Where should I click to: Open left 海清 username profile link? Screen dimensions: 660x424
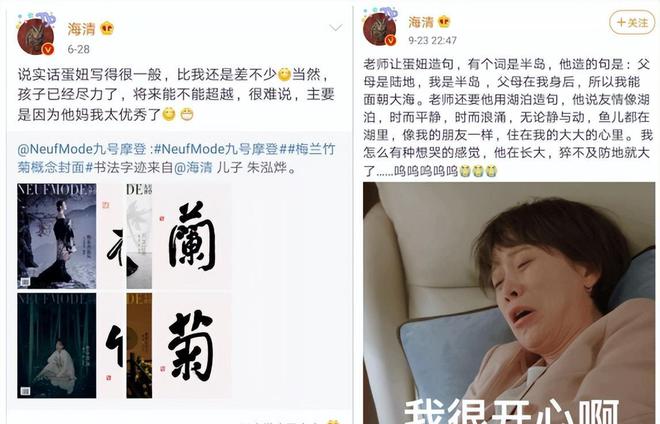click(81, 29)
